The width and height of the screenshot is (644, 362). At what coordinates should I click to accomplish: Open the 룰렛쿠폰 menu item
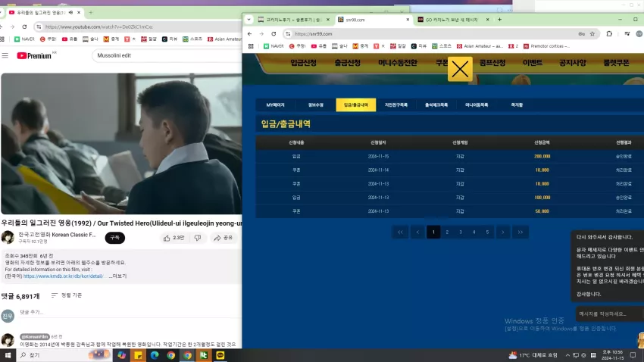tap(616, 63)
